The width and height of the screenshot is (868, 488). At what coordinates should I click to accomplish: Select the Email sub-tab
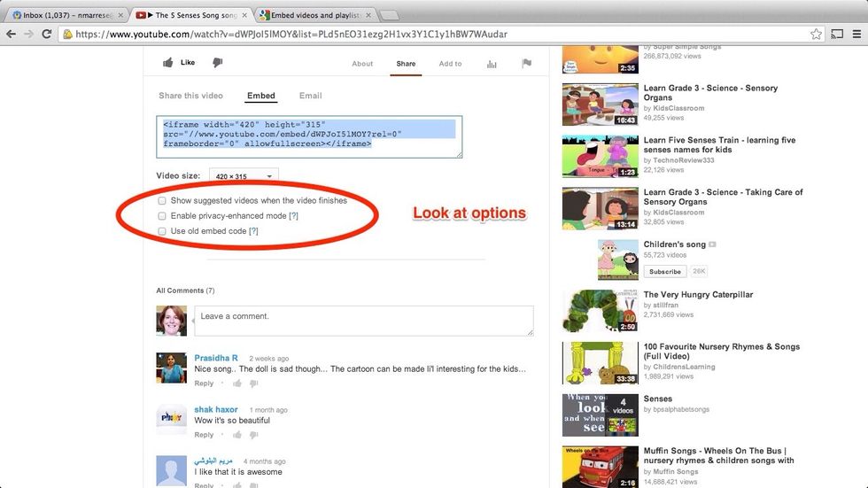click(310, 96)
